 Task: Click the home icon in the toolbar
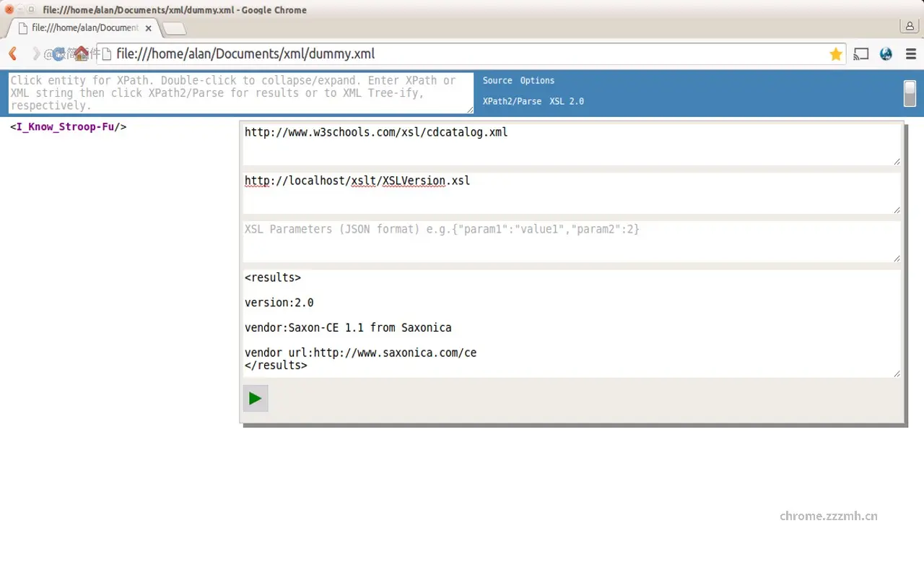(82, 53)
